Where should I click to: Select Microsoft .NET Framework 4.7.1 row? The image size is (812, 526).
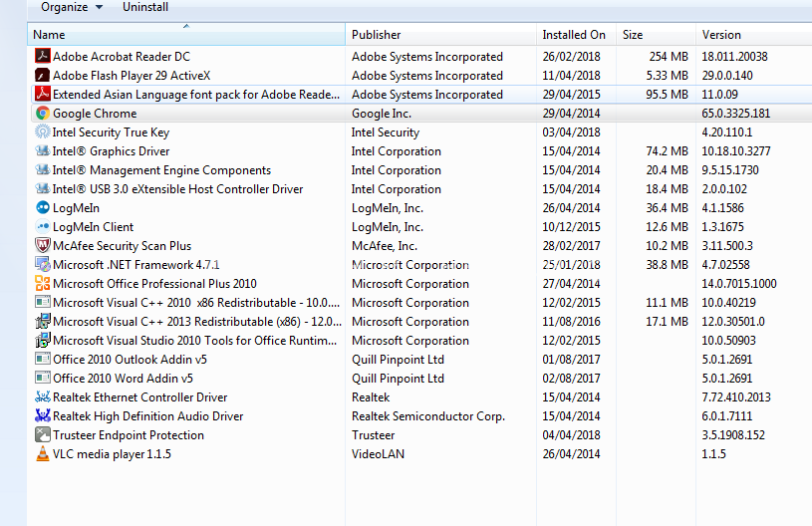pos(135,265)
